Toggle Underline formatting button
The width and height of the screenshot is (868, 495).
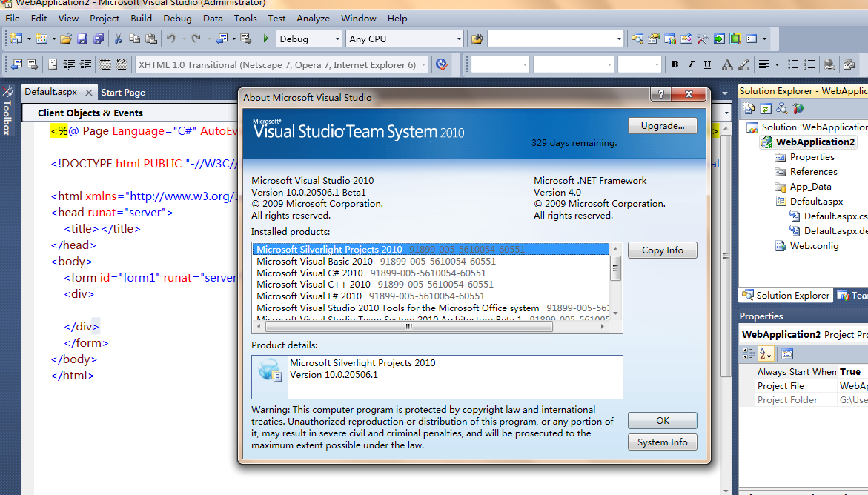point(707,64)
